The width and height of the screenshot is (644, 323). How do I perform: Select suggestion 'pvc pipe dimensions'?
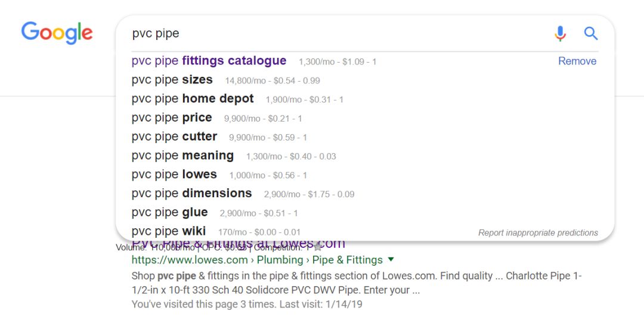pos(191,194)
